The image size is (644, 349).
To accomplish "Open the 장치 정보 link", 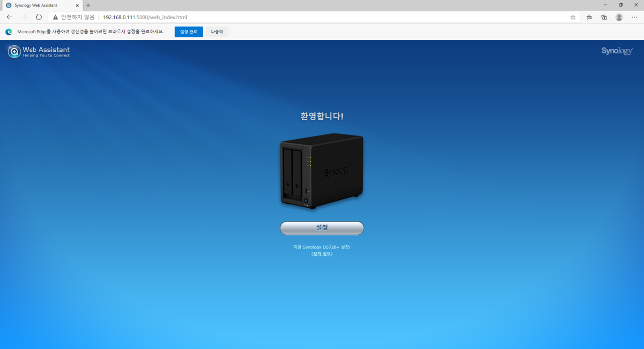I will tap(322, 254).
